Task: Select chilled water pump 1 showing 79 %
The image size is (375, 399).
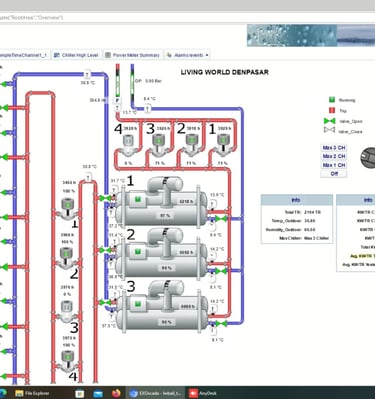Action: 222,144
